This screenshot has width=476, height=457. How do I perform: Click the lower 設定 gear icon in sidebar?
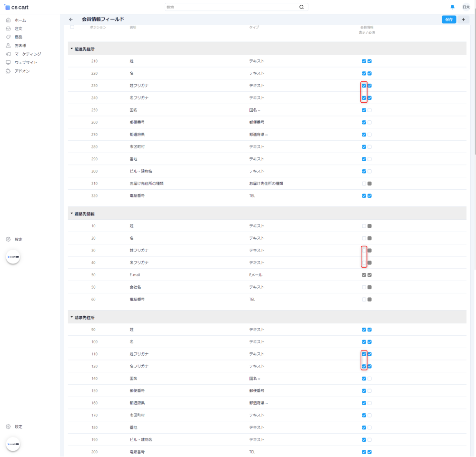click(x=8, y=427)
